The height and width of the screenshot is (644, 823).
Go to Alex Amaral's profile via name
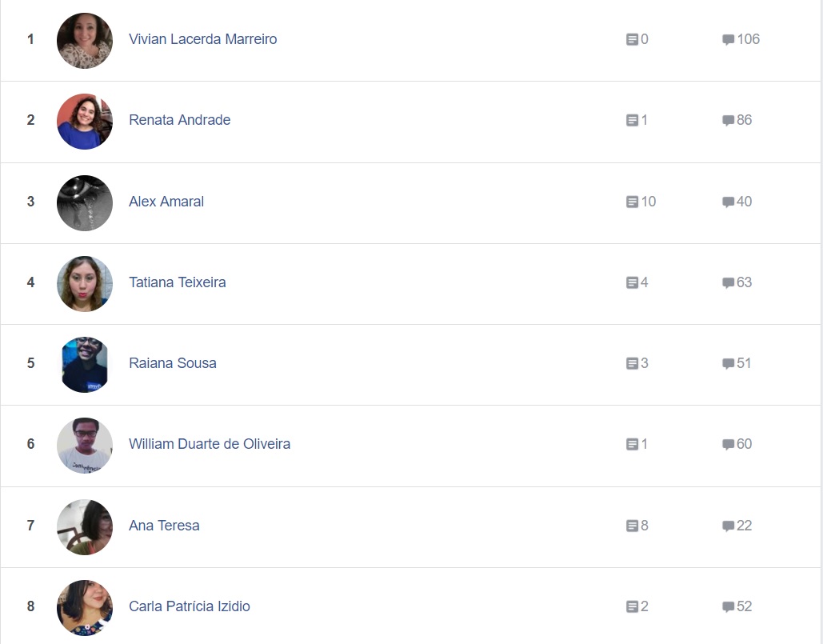166,202
